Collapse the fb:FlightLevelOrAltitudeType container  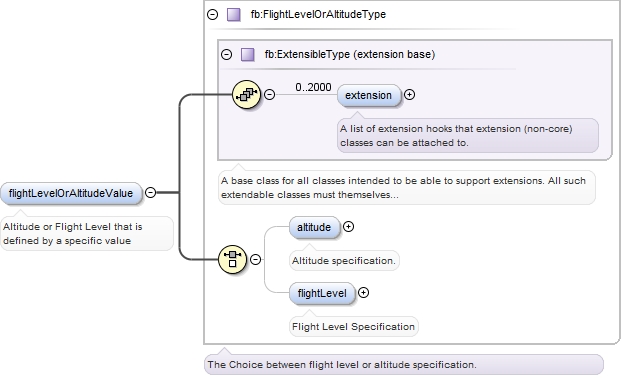point(213,15)
